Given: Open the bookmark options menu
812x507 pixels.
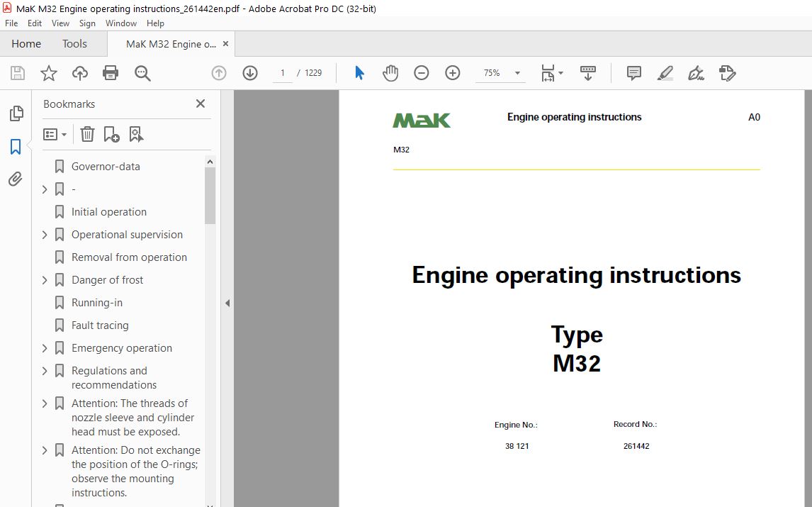Looking at the screenshot, I should (x=55, y=135).
